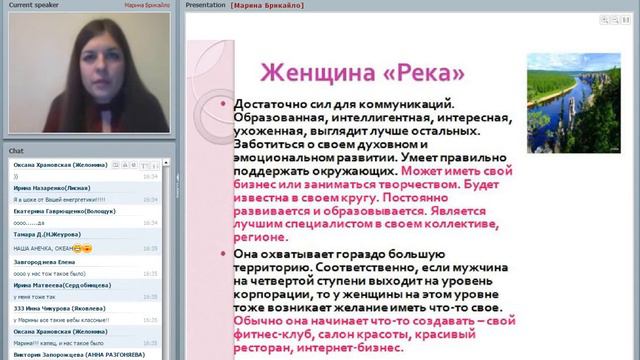
Task: Click pink text 'Обычно она начинает что-то создавать'
Action: click(x=356, y=321)
